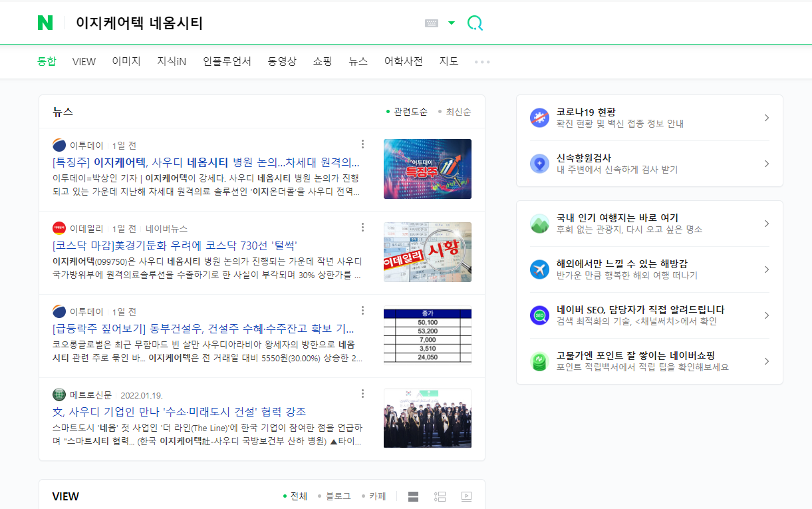This screenshot has width=812, height=509.
Task: Expand the 코로나19 현황 chevron
Action: (x=767, y=118)
